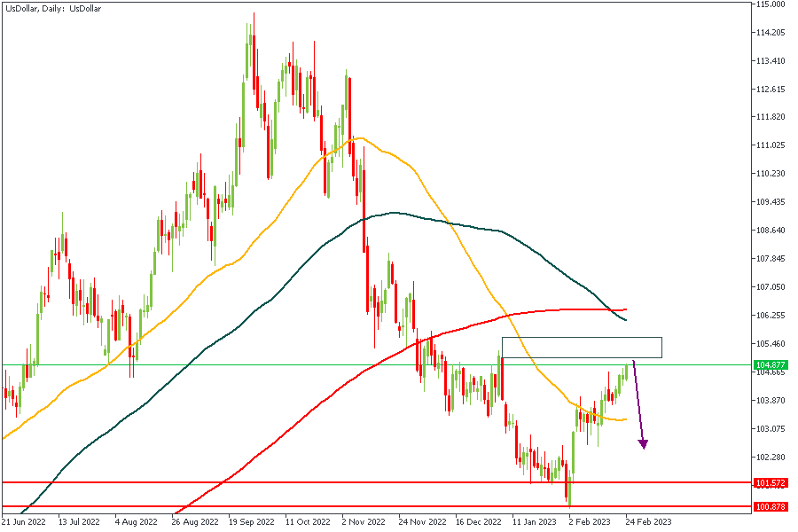Select the red moving average line end
Screen dimensions: 798x532
[x=625, y=309]
